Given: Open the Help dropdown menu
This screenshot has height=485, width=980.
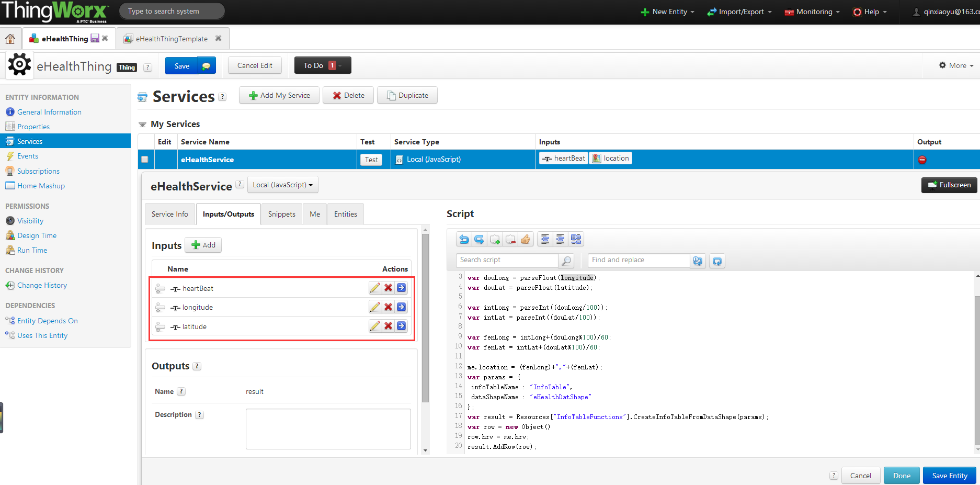Looking at the screenshot, I should [870, 12].
